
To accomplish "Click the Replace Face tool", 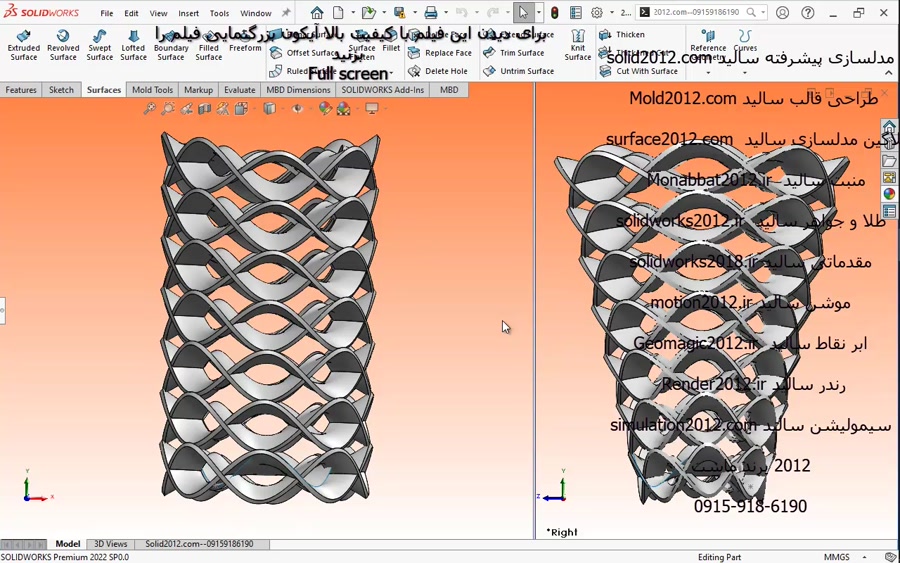I will [440, 53].
